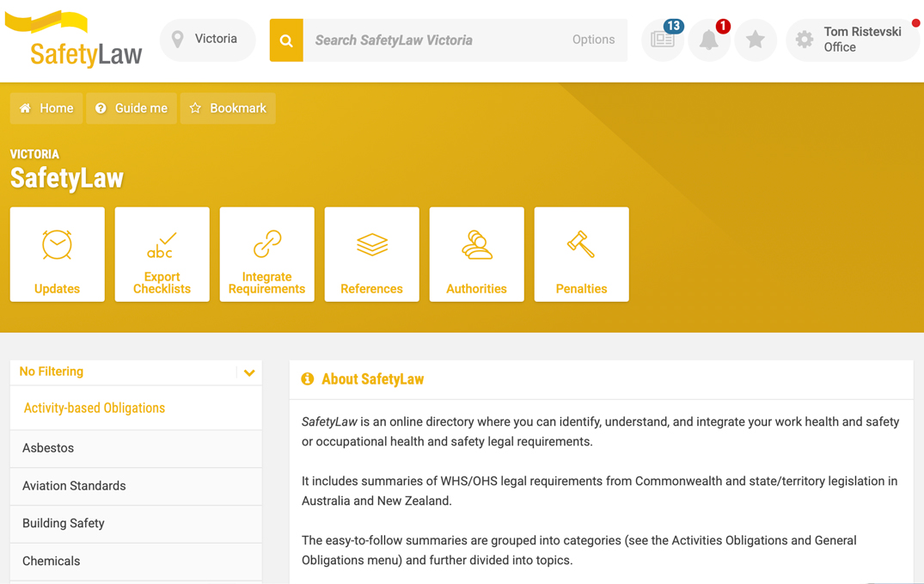The height and width of the screenshot is (584, 924).
Task: Open the Victoria jurisdiction selector
Action: (x=208, y=40)
